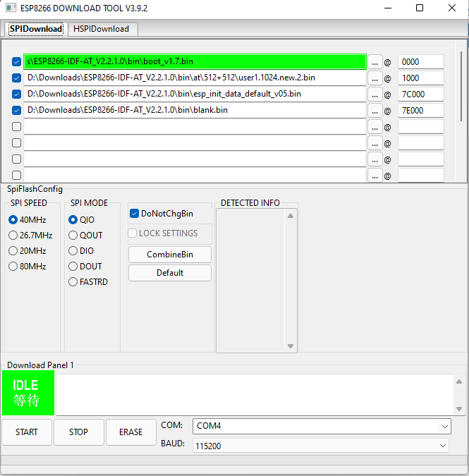Screen dimensions: 469x476
Task: Uncheck the esp_init_data_default_v05.bin checkbox
Action: click(x=16, y=94)
